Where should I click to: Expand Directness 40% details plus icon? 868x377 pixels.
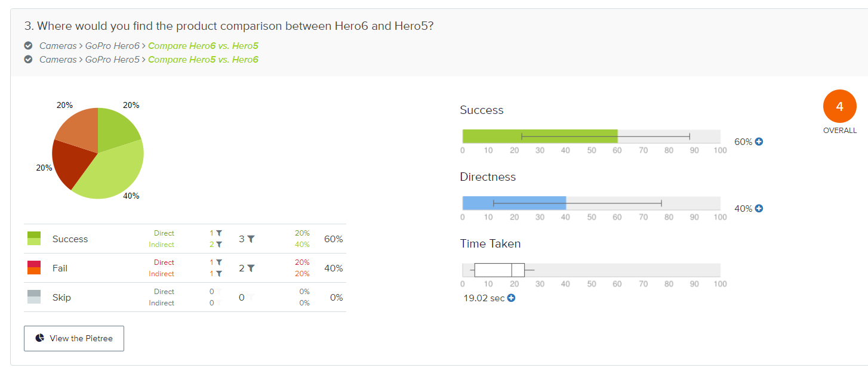[759, 209]
